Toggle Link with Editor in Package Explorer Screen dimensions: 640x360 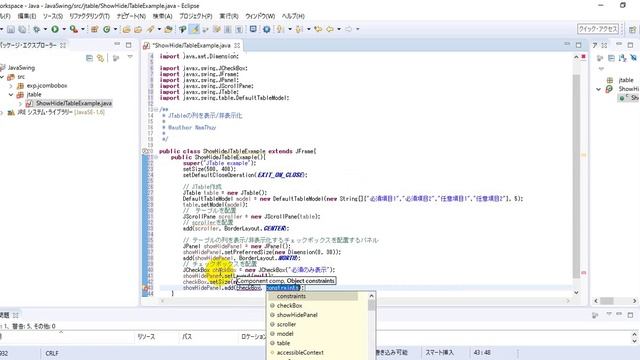tap(100, 58)
